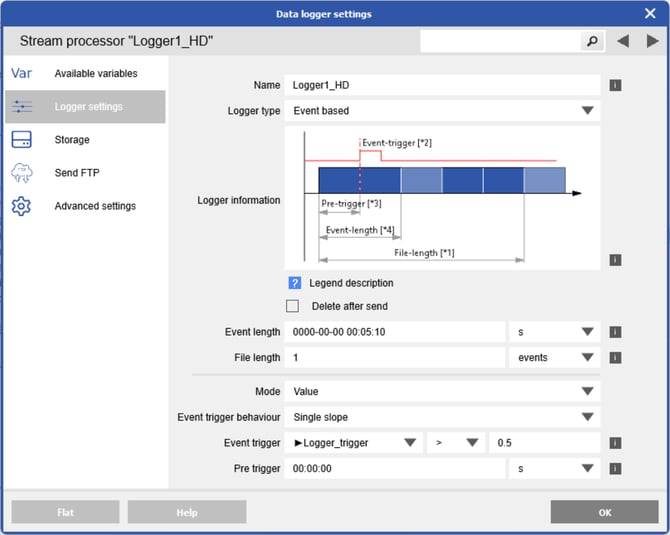Open info icon beside Logger information diagram
The height and width of the screenshot is (535, 670).
click(615, 260)
